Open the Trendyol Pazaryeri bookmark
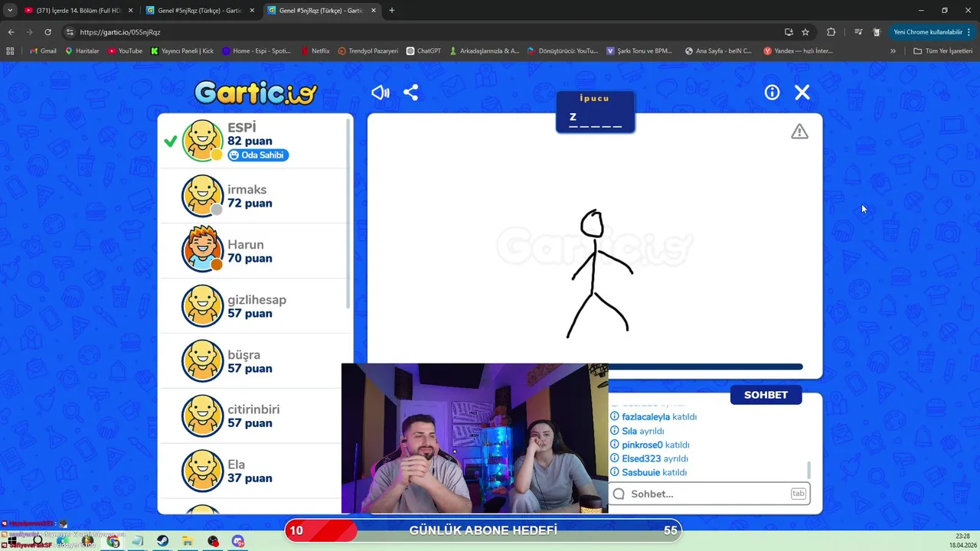 tap(368, 51)
